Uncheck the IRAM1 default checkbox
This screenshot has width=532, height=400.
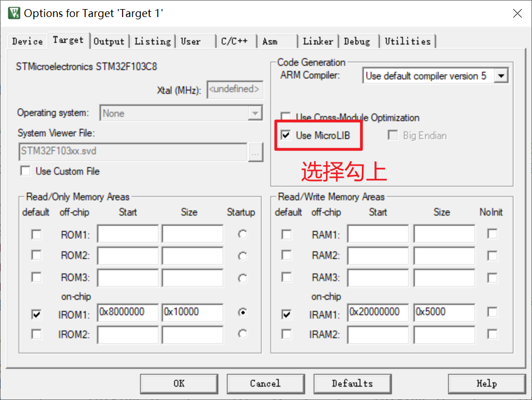(286, 314)
